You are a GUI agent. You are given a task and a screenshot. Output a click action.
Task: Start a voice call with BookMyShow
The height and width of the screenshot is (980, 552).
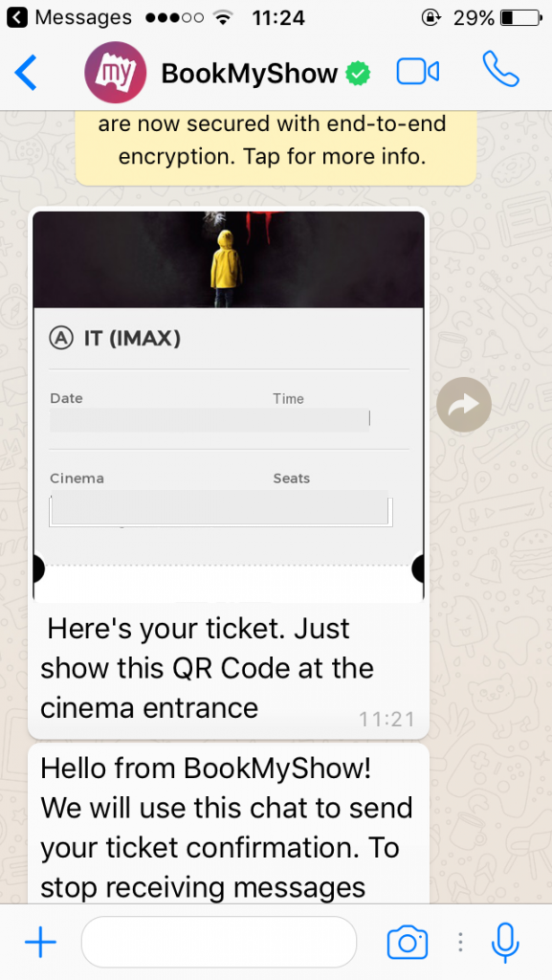coord(500,69)
